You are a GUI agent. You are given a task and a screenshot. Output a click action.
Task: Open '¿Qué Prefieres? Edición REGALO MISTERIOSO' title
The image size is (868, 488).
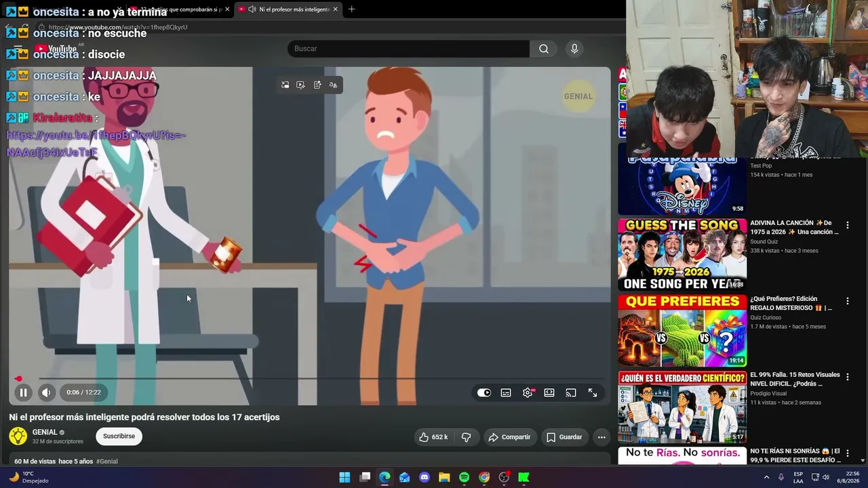coord(791,304)
